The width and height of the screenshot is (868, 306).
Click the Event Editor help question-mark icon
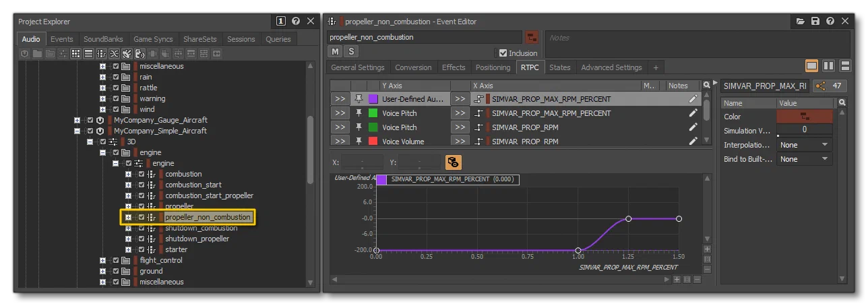point(830,22)
